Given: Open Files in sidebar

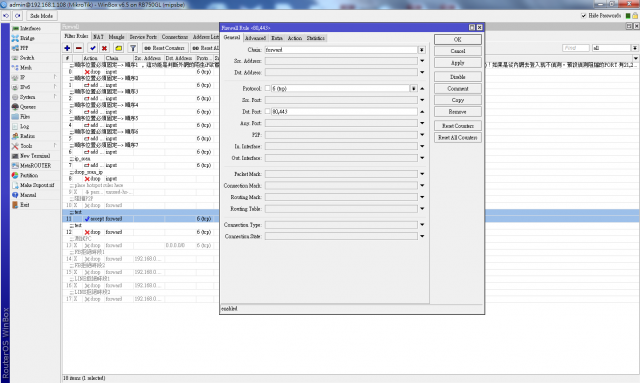Looking at the screenshot, I should [x=25, y=116].
